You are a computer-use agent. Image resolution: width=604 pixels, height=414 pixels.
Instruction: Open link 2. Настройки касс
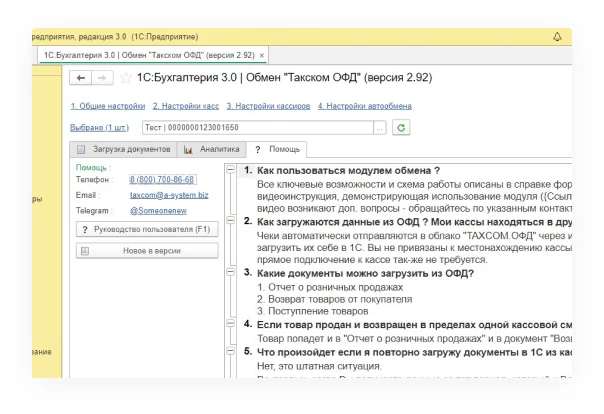pos(186,106)
